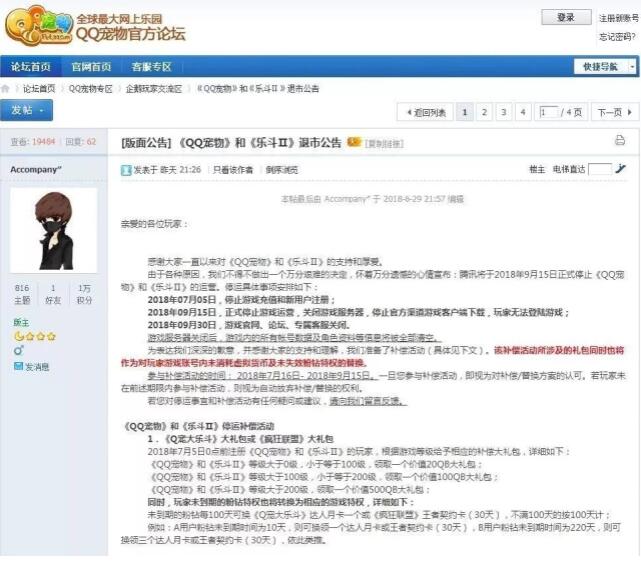Go to page 3
The width and height of the screenshot is (641, 575).
(504, 112)
